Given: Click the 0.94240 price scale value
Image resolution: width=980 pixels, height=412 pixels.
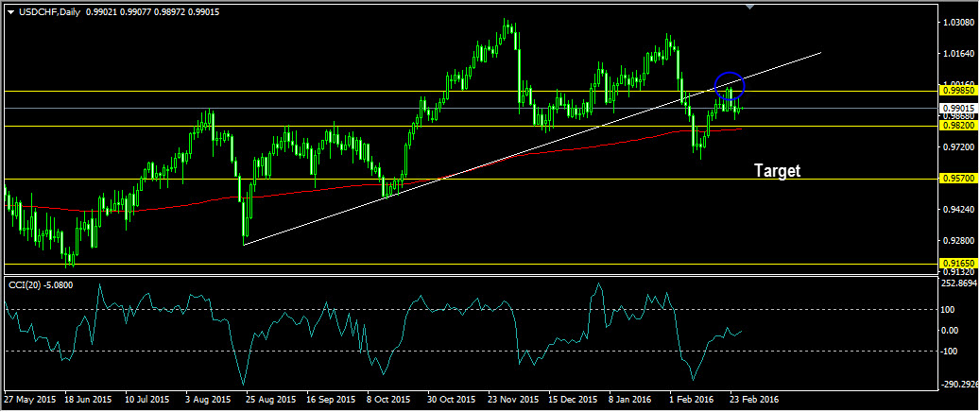Looking at the screenshot, I should click(x=959, y=210).
